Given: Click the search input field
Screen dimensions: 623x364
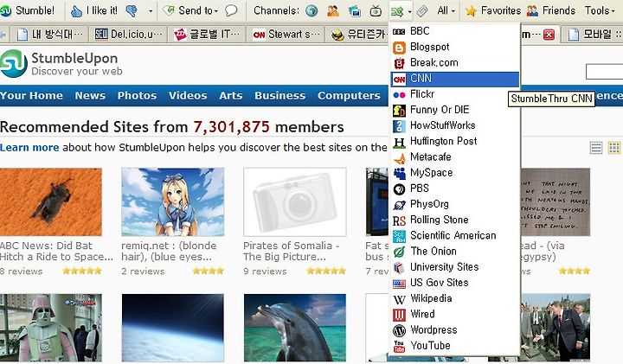Looking at the screenshot, I should tap(604, 72).
